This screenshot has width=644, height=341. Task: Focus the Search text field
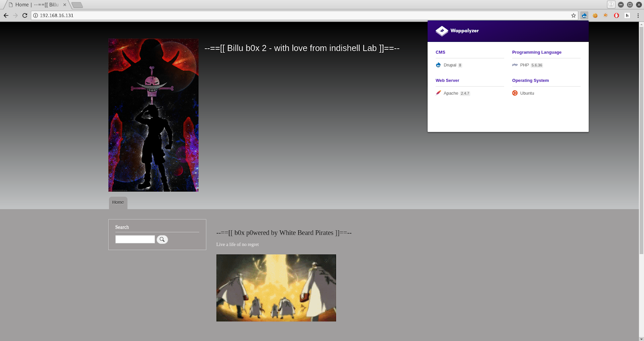click(135, 240)
